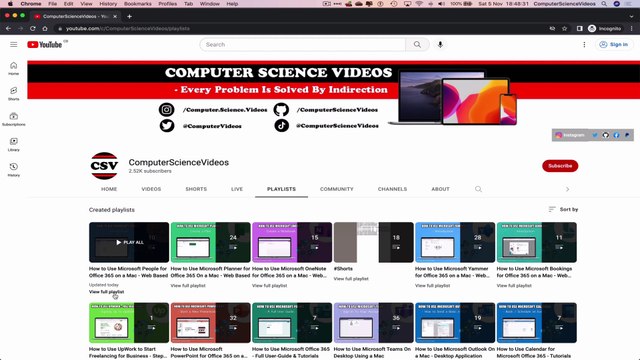Open Microsoft Yammer playlist thumbnail

(455, 242)
